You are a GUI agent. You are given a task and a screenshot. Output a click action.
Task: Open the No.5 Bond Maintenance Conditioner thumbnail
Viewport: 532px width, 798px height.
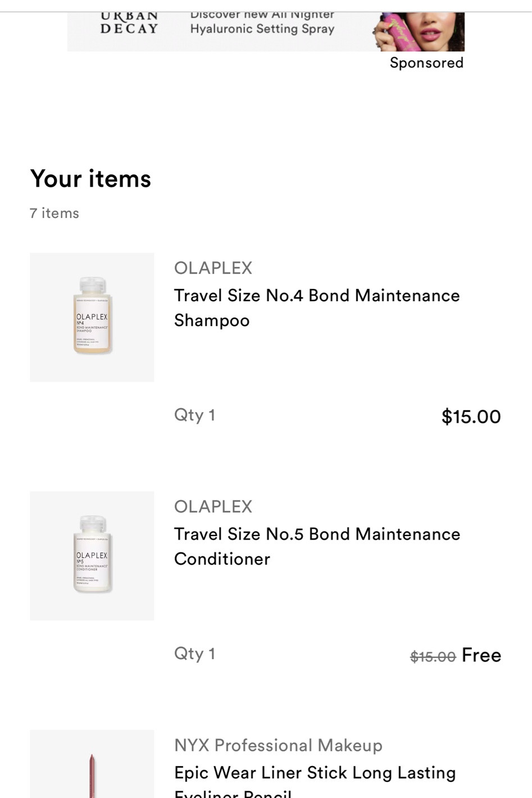92,556
